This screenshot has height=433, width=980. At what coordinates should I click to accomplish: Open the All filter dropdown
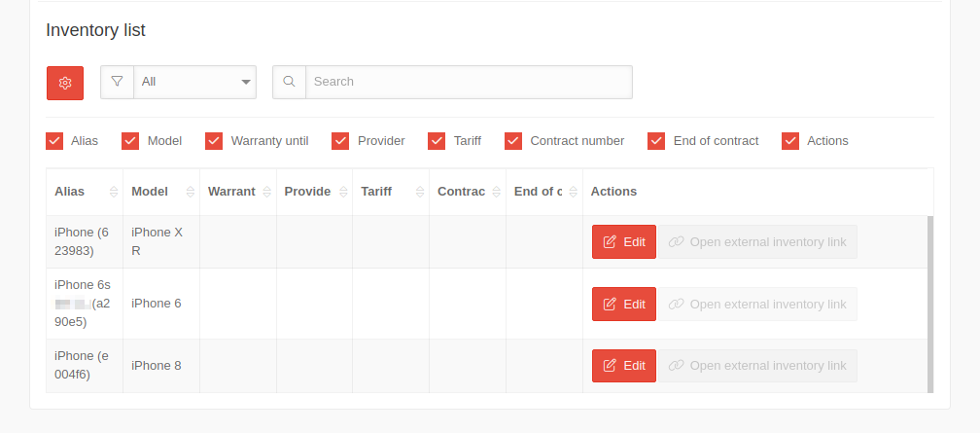click(194, 82)
